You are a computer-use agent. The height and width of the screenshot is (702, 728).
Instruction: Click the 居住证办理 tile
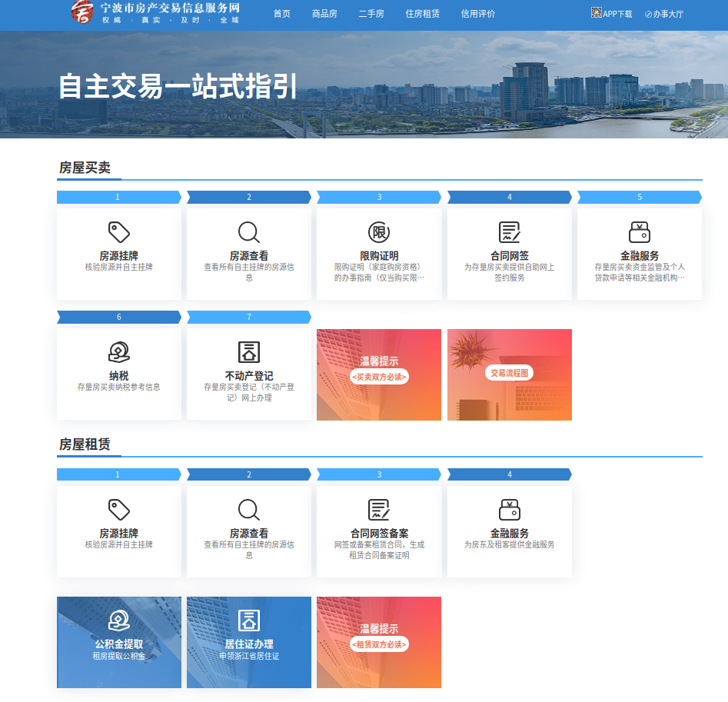[x=249, y=643]
